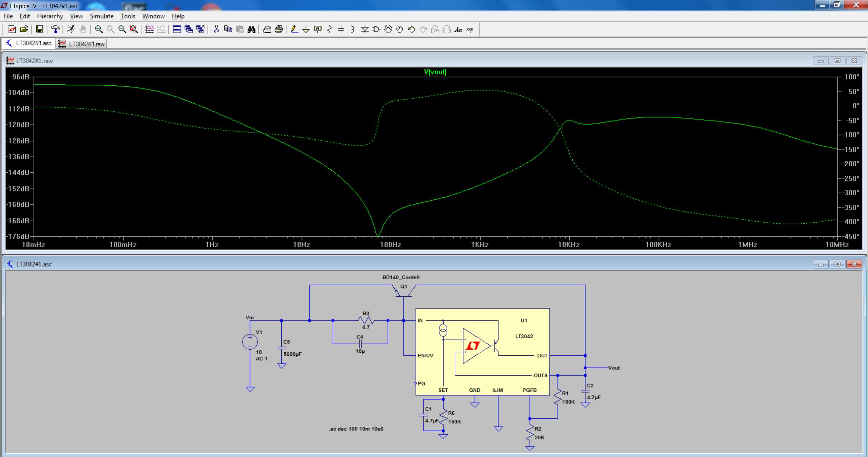The image size is (868, 457).
Task: Select the SPICE directive '.op' tool
Action: click(470, 29)
